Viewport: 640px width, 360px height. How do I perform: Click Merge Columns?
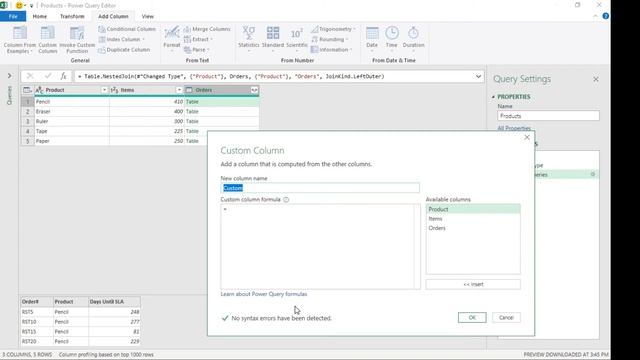coord(207,29)
